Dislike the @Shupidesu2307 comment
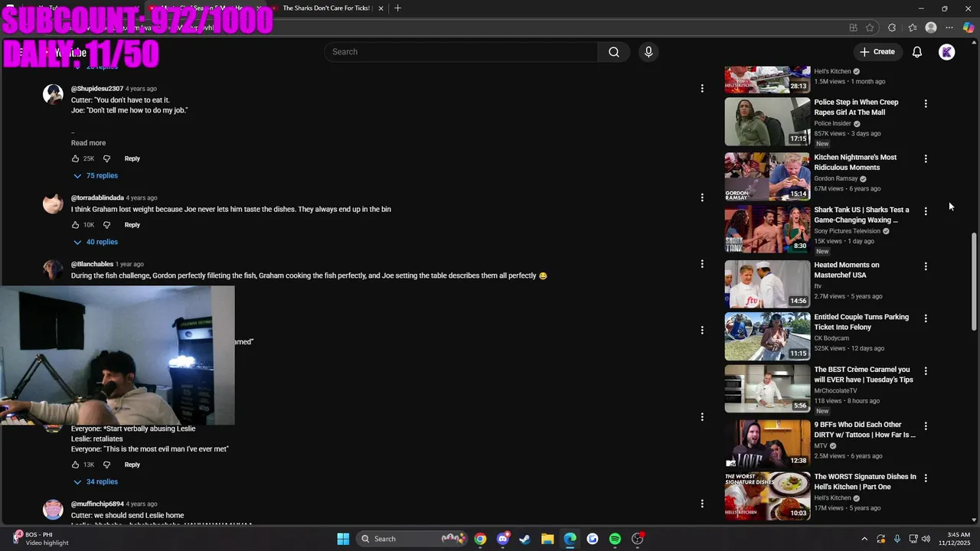The height and width of the screenshot is (551, 980). (106, 158)
